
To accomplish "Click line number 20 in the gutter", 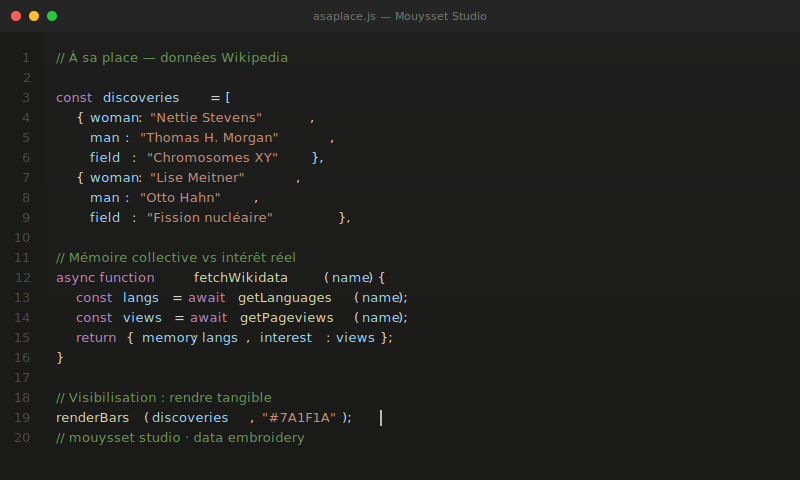I will tap(22, 438).
